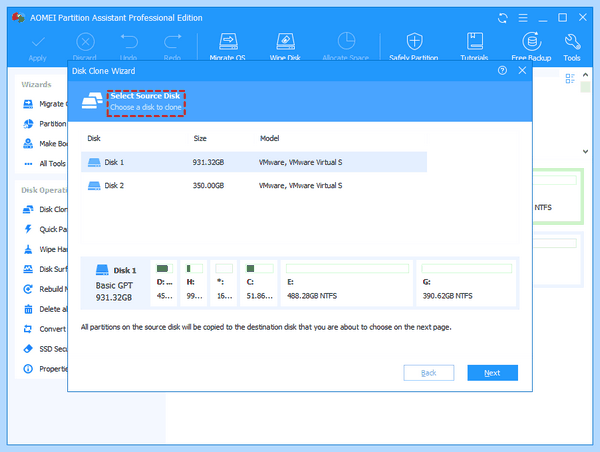Open the hamburger menu in title bar
600x452 pixels.
[x=523, y=18]
